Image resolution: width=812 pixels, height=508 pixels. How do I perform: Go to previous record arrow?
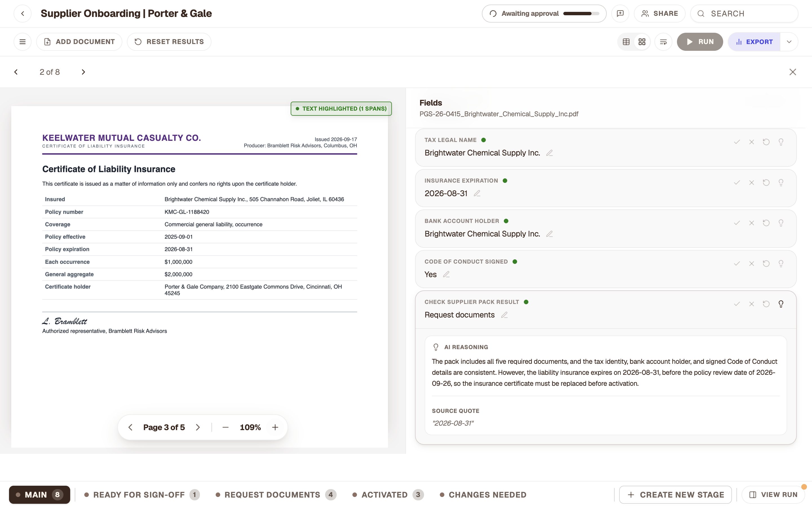(16, 72)
